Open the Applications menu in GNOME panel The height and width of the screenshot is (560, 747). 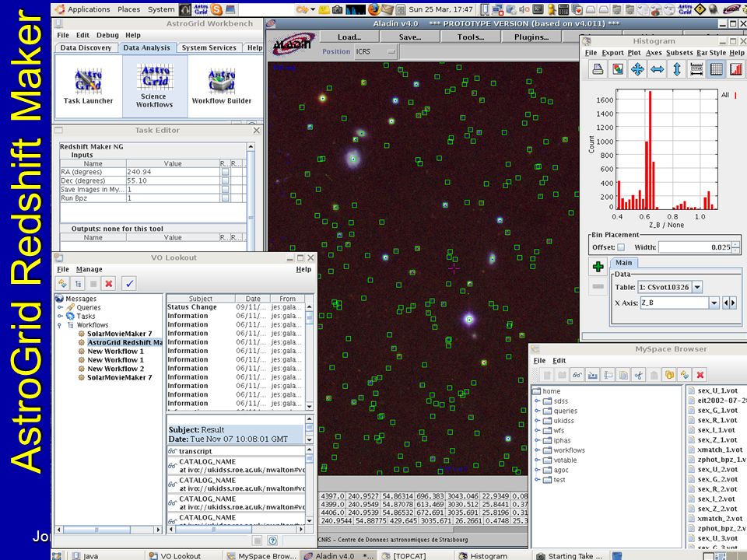pos(83,9)
